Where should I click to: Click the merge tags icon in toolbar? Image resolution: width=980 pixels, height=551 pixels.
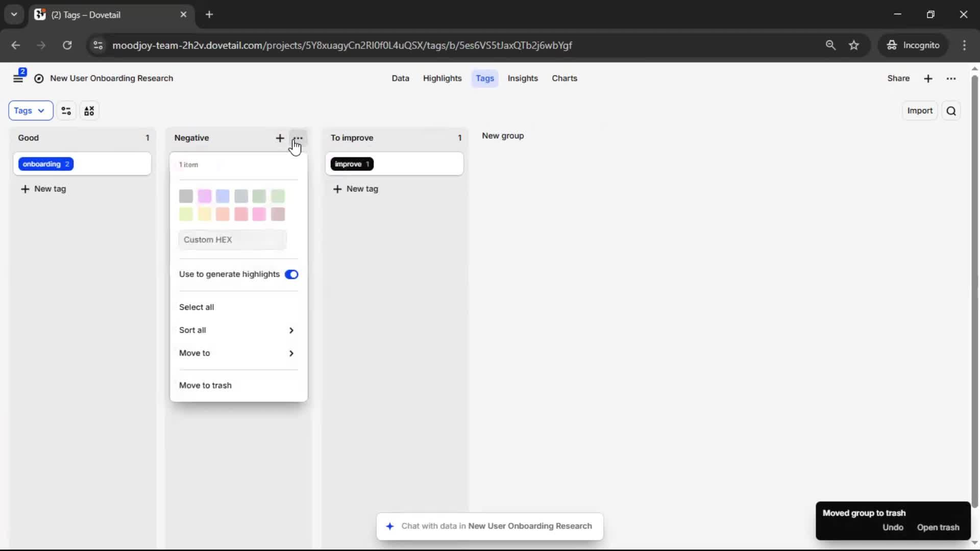pyautogui.click(x=89, y=111)
